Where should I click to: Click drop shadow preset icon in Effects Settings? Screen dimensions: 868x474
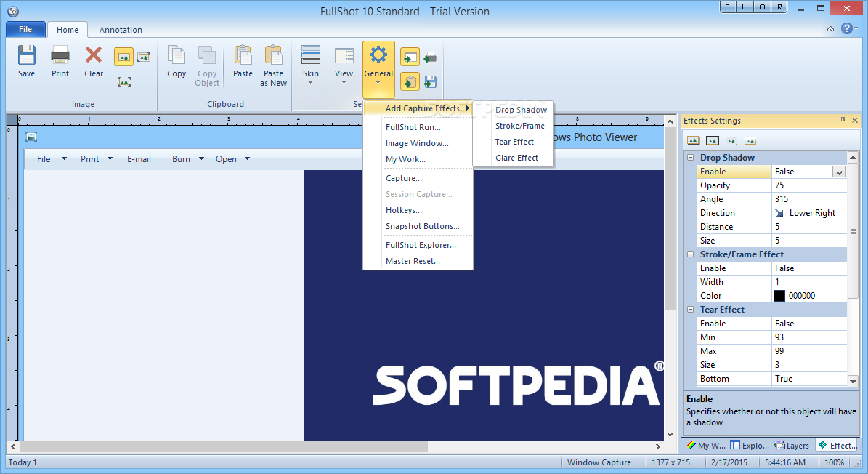coord(693,140)
